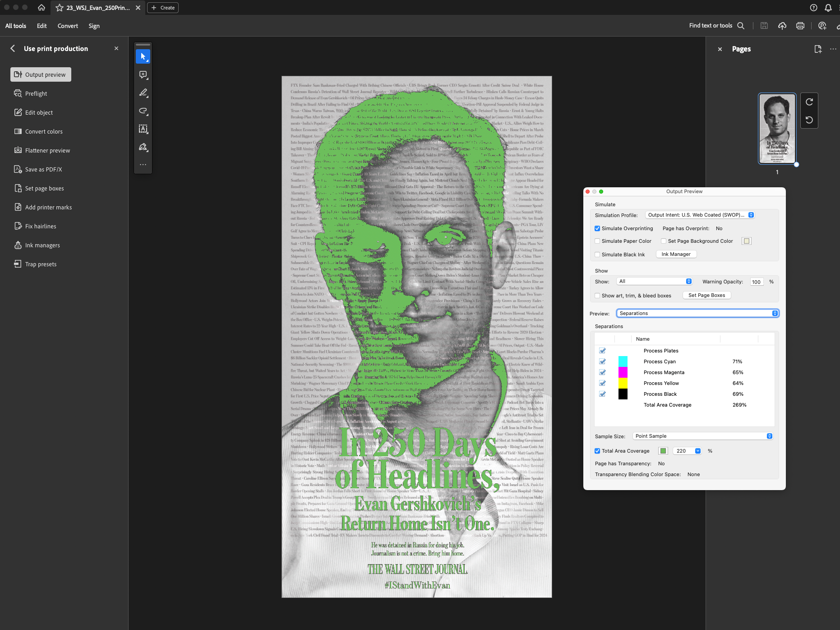Star the 23_WSJ_Evan document tab
The image size is (840, 630).
[x=60, y=8]
